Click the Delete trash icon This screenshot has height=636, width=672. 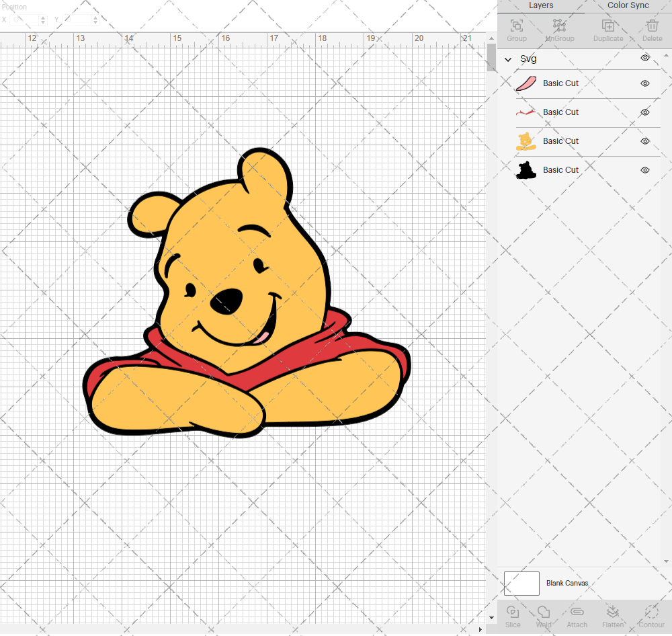(x=653, y=26)
